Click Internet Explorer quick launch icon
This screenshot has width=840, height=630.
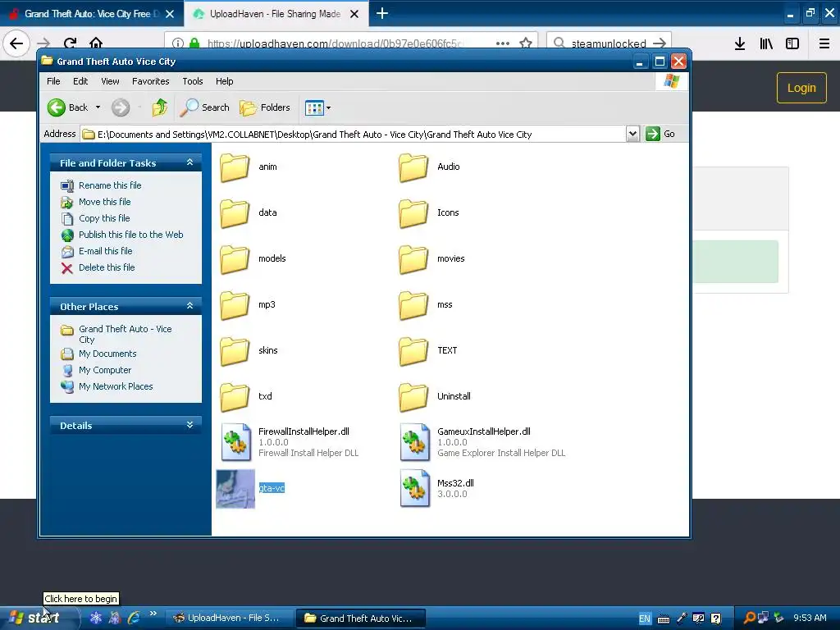pos(134,618)
